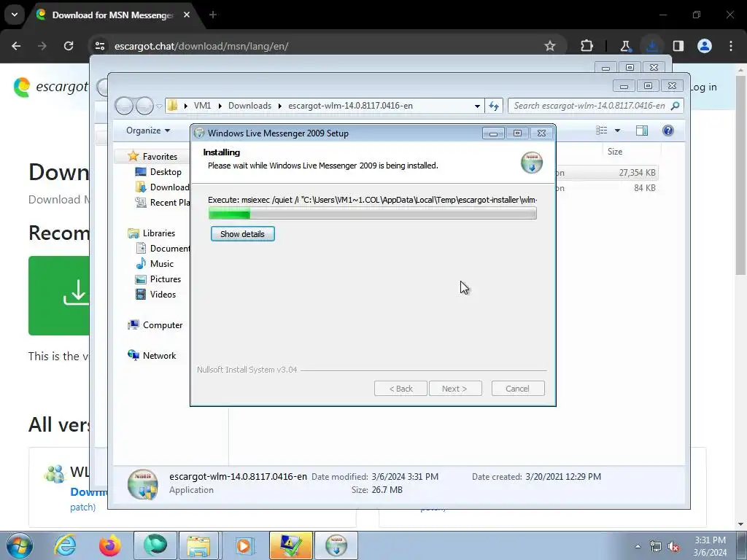Open Pictures library in sidebar

click(x=166, y=279)
